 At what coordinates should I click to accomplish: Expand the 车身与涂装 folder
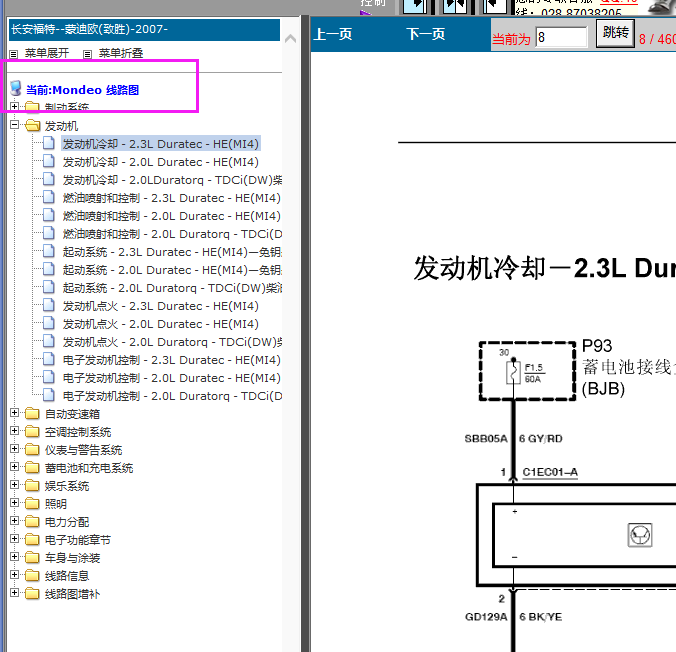pos(14,557)
